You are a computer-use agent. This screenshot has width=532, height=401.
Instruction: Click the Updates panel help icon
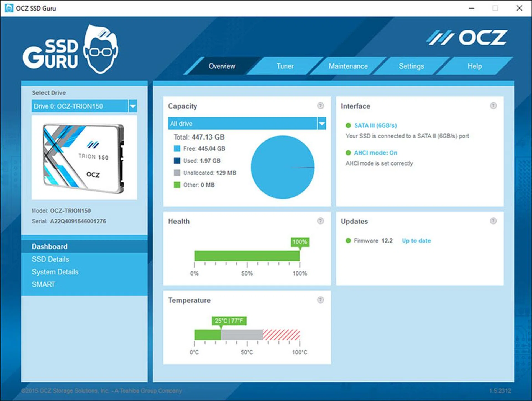click(493, 221)
